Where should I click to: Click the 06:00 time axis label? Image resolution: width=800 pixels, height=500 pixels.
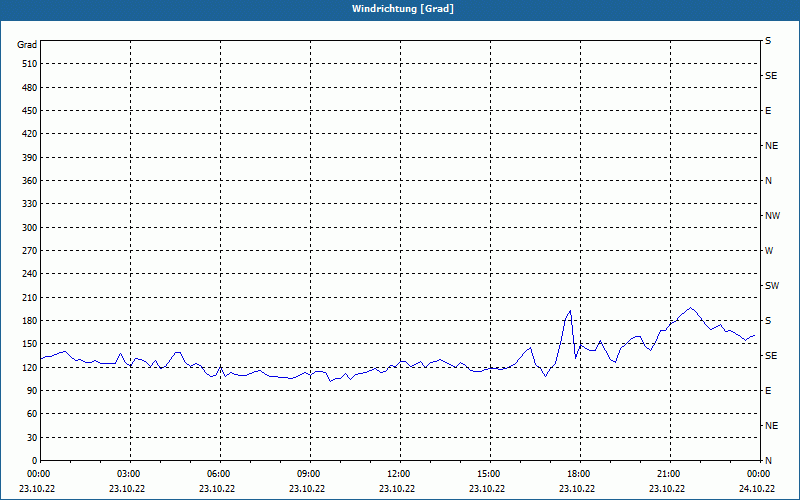pyautogui.click(x=220, y=474)
